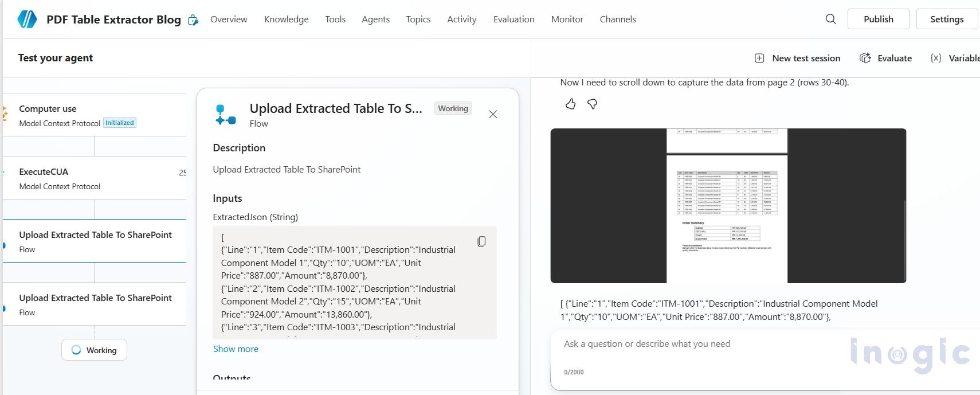980x395 pixels.
Task: Close the Upload Extracted Table flow panel
Action: [x=493, y=114]
